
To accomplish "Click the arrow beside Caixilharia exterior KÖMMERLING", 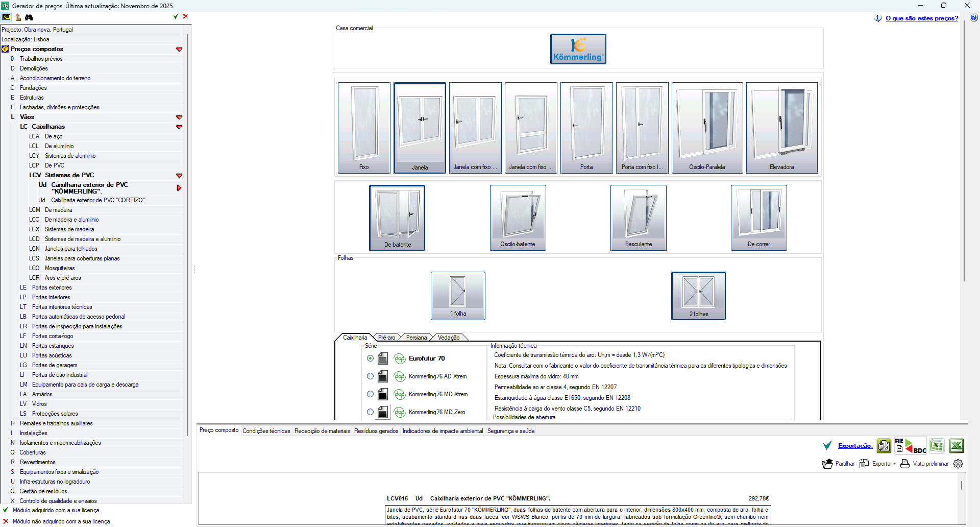I will point(179,188).
